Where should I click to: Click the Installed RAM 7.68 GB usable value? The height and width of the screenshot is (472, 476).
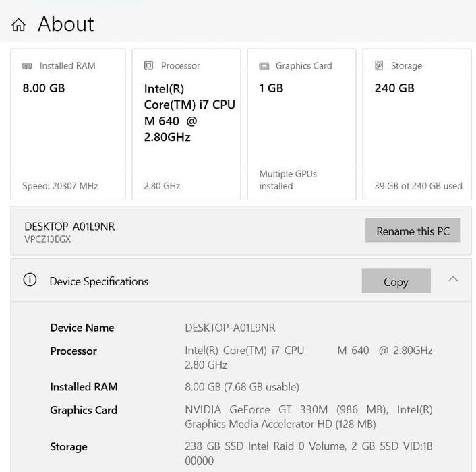tap(241, 387)
